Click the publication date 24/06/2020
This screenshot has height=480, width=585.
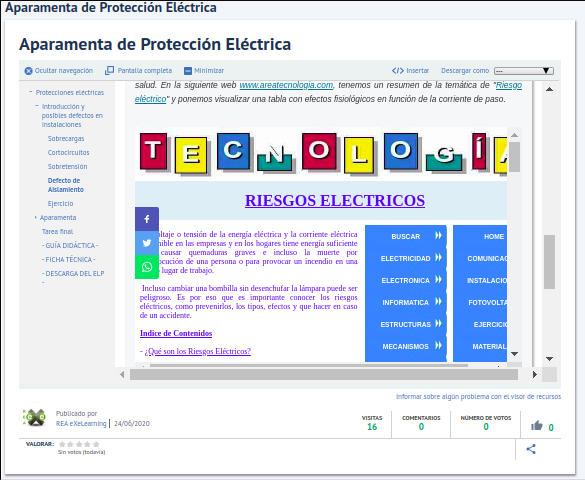click(132, 424)
